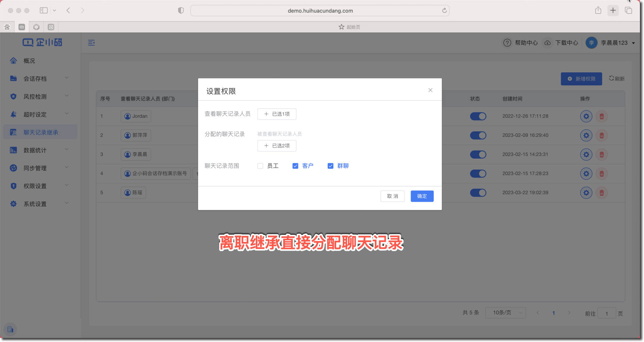644x342 pixels.
Task: Expand the 系统设置 menu
Action: click(x=40, y=204)
